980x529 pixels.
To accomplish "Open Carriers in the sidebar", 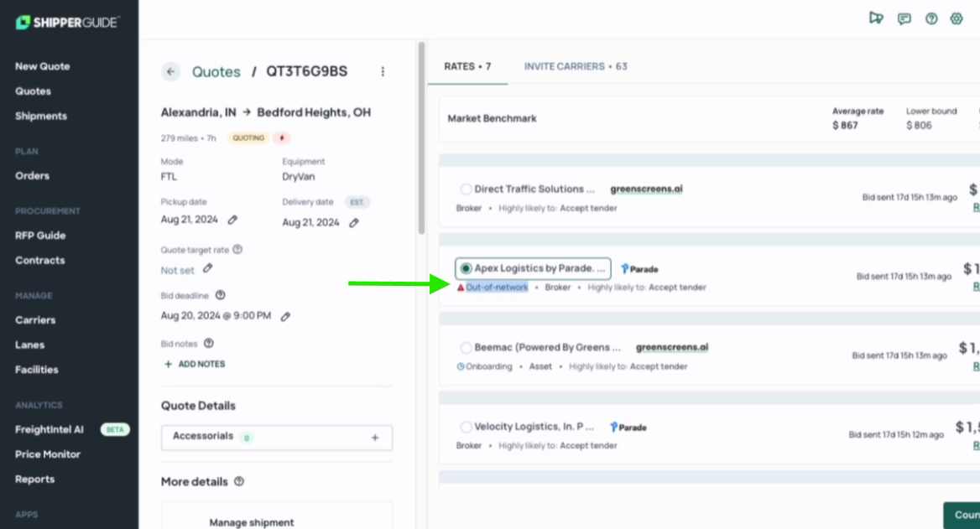I will point(35,319).
